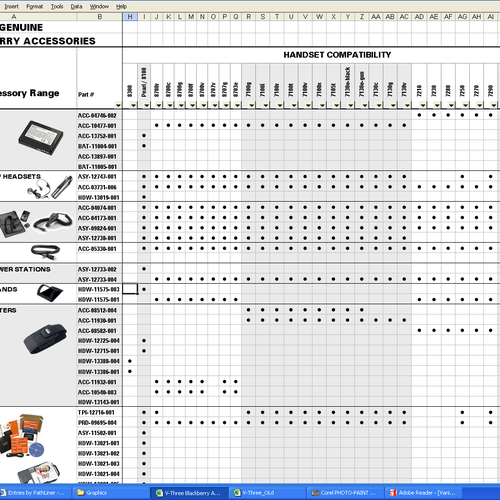Switch to Adobe Reader taskbar item
The width and height of the screenshot is (500, 500).
point(423,493)
